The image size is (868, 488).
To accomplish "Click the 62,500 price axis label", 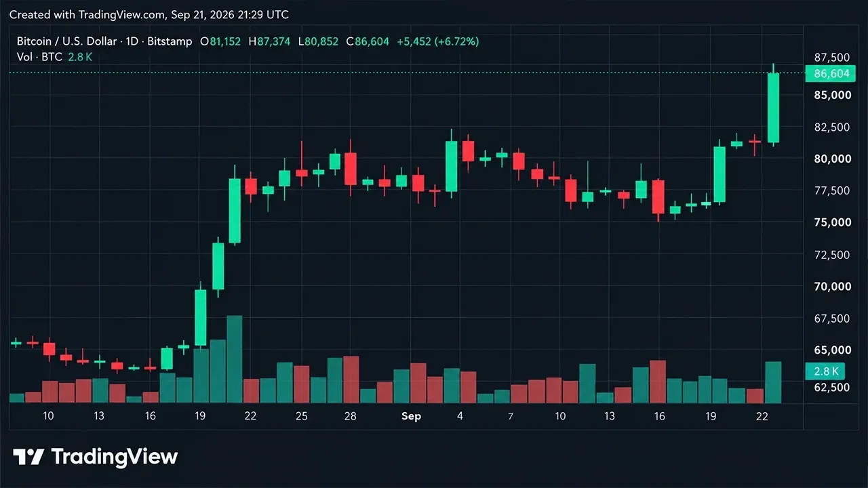I will [x=831, y=387].
